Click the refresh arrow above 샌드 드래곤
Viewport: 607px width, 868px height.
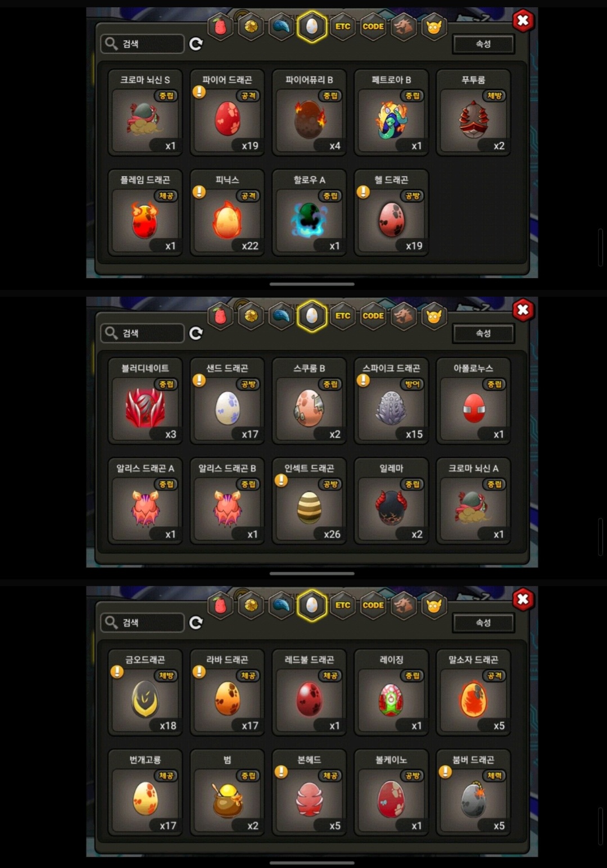coord(196,333)
